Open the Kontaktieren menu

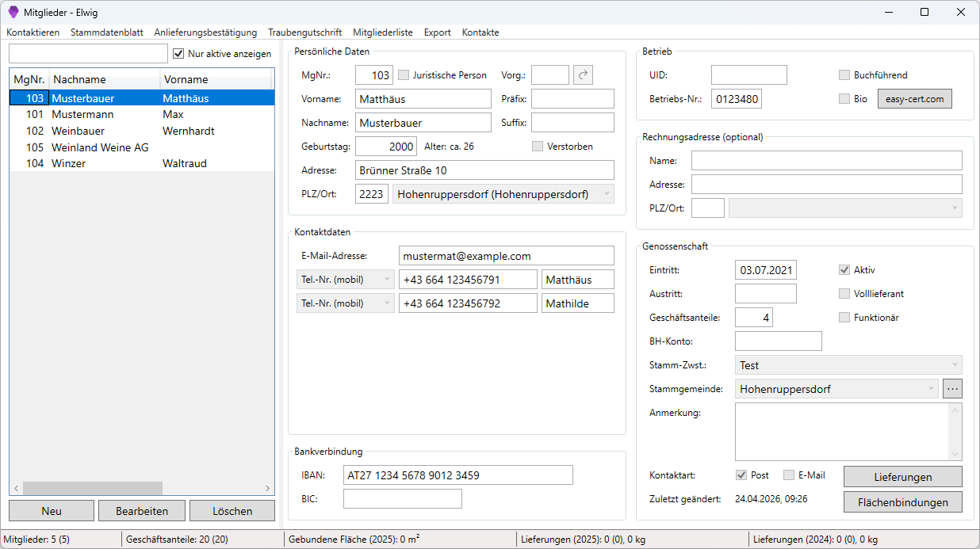point(33,32)
